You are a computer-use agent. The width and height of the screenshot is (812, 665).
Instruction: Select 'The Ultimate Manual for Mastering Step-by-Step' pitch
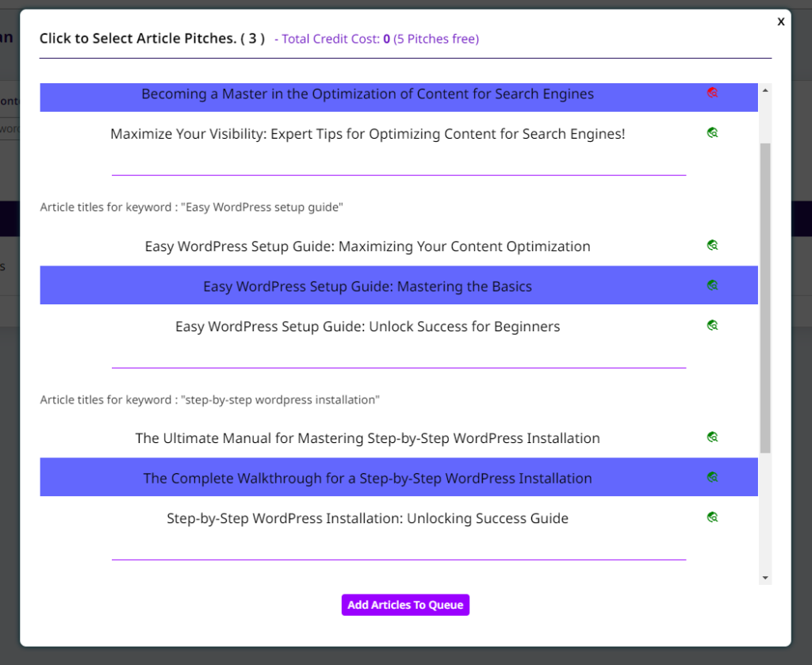coord(367,438)
